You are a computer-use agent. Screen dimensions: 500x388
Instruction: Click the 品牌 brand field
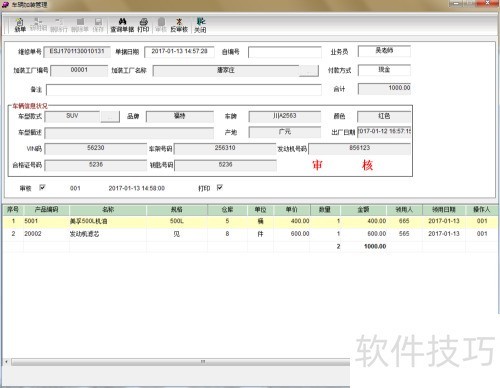[180, 116]
